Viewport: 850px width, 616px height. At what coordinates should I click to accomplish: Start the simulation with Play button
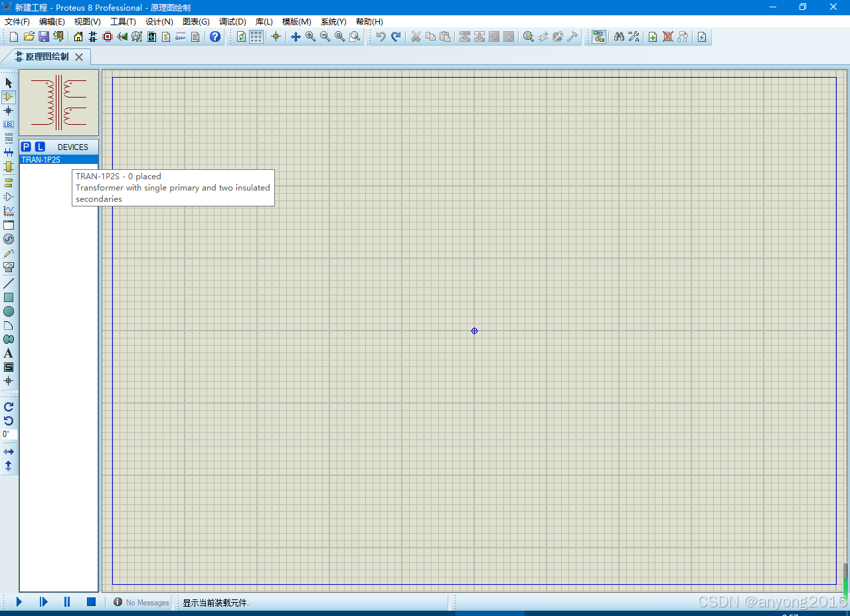[x=19, y=602]
